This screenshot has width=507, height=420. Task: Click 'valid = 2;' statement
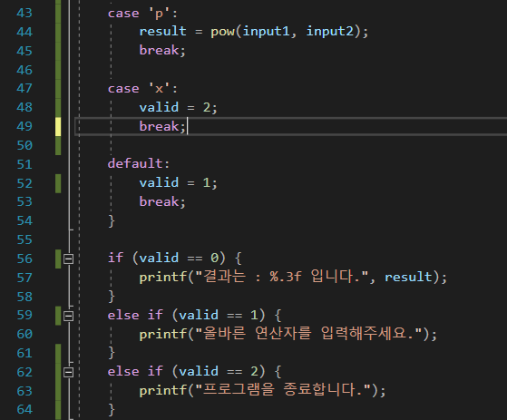tap(178, 107)
